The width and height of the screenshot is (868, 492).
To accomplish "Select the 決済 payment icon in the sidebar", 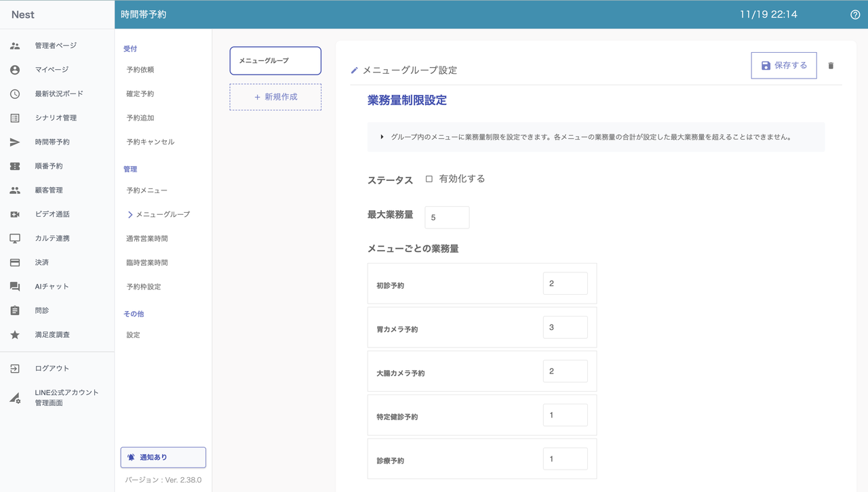I will point(15,262).
